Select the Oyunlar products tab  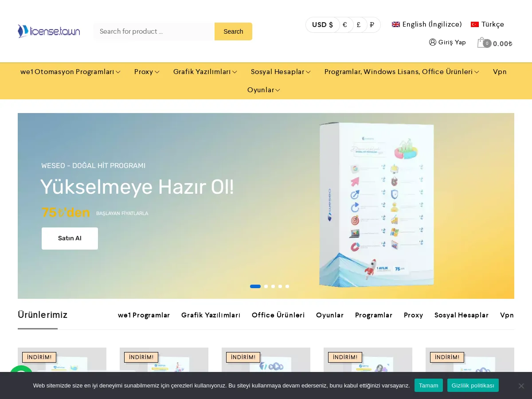329,315
